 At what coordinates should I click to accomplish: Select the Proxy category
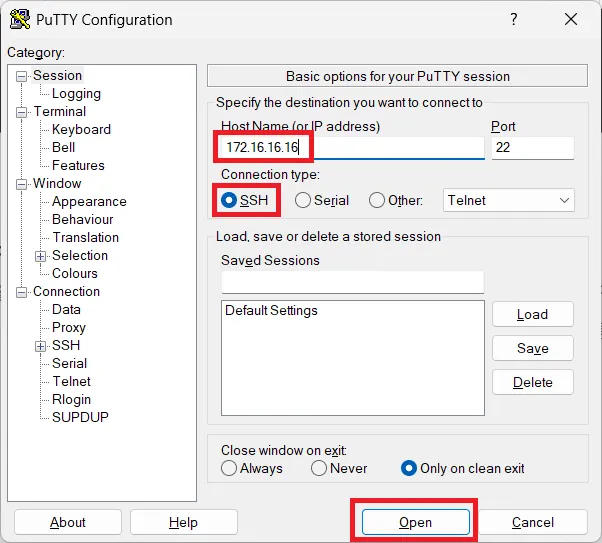coord(69,327)
